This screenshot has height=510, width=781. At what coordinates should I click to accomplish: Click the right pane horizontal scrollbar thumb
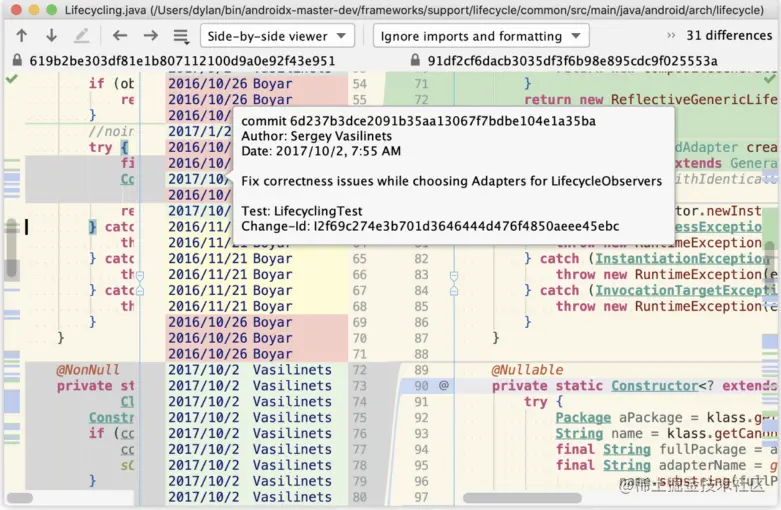[x=522, y=498]
